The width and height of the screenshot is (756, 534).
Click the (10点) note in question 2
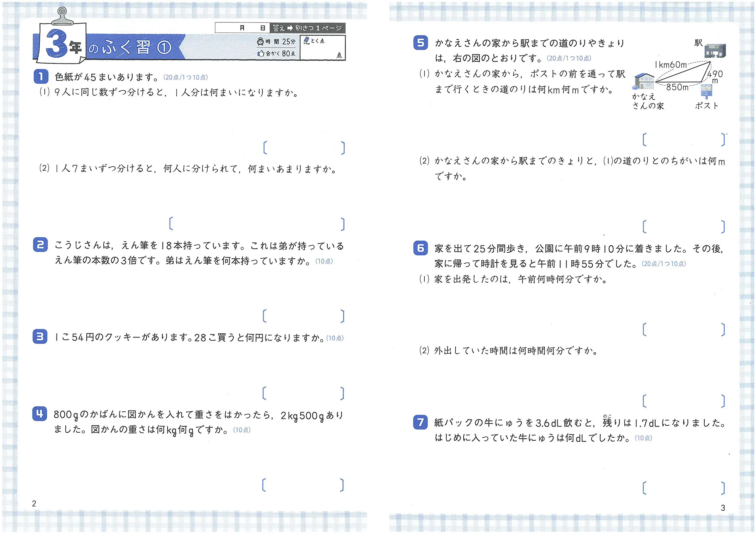pyautogui.click(x=324, y=261)
